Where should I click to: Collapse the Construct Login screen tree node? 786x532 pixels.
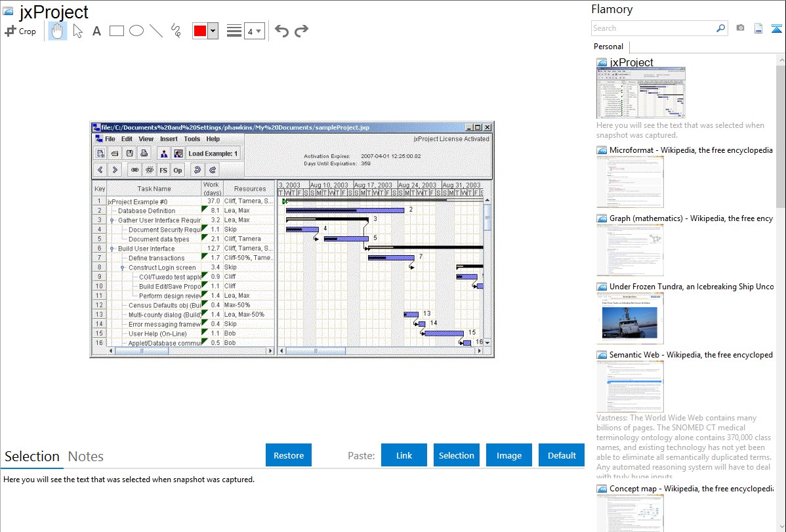pyautogui.click(x=122, y=268)
